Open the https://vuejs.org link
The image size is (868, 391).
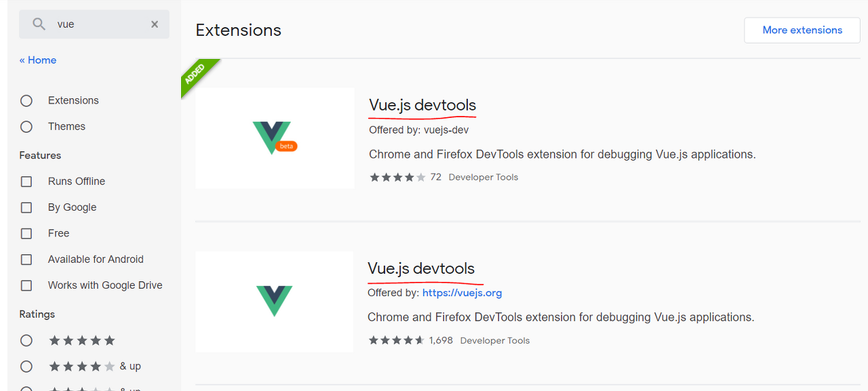(462, 293)
